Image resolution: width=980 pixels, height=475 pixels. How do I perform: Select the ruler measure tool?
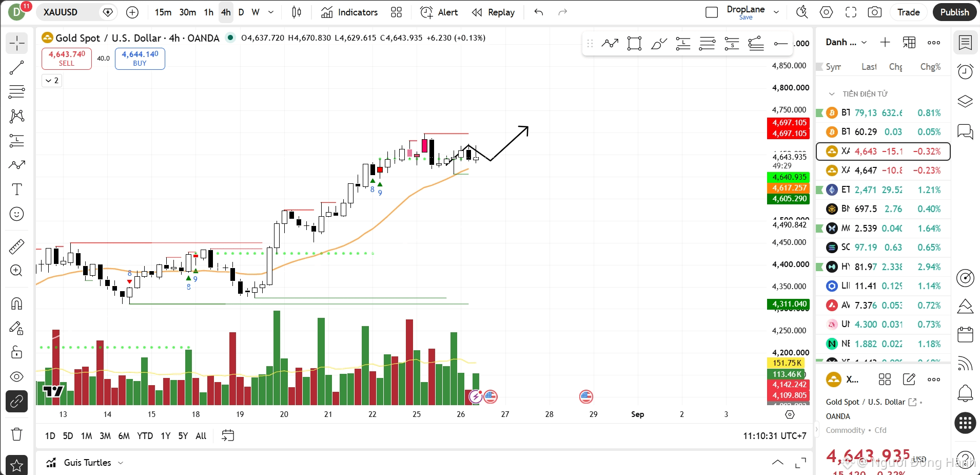tap(17, 246)
